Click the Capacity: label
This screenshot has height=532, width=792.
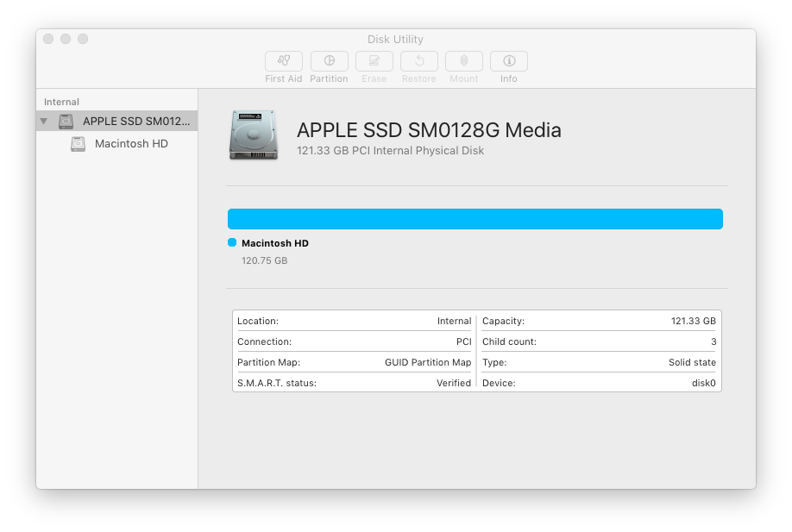[x=504, y=321]
